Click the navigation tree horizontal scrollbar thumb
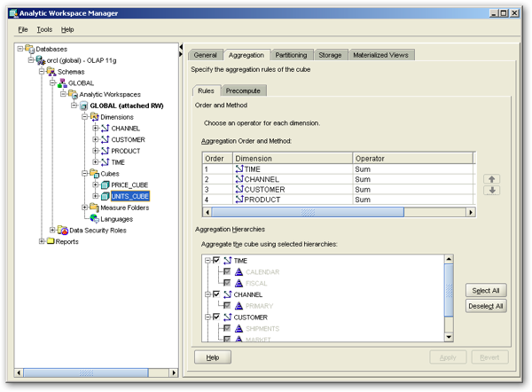 86,372
